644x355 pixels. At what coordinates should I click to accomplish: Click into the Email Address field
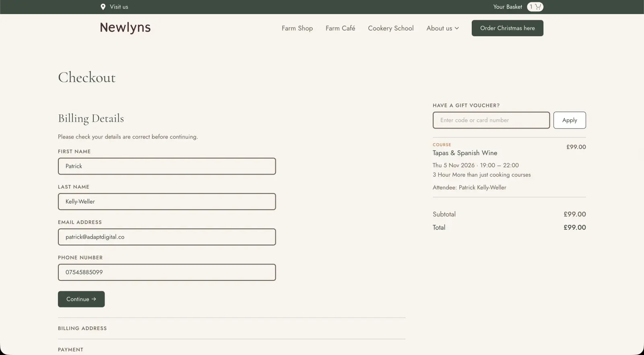click(167, 237)
